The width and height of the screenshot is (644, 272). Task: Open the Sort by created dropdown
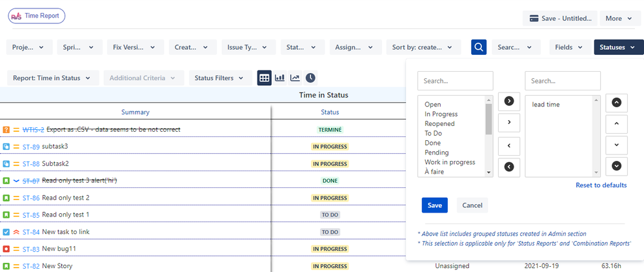(x=423, y=47)
